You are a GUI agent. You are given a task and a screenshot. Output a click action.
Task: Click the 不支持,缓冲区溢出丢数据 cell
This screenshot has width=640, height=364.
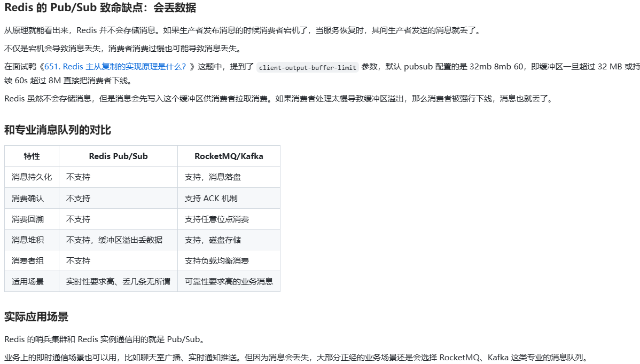point(119,240)
